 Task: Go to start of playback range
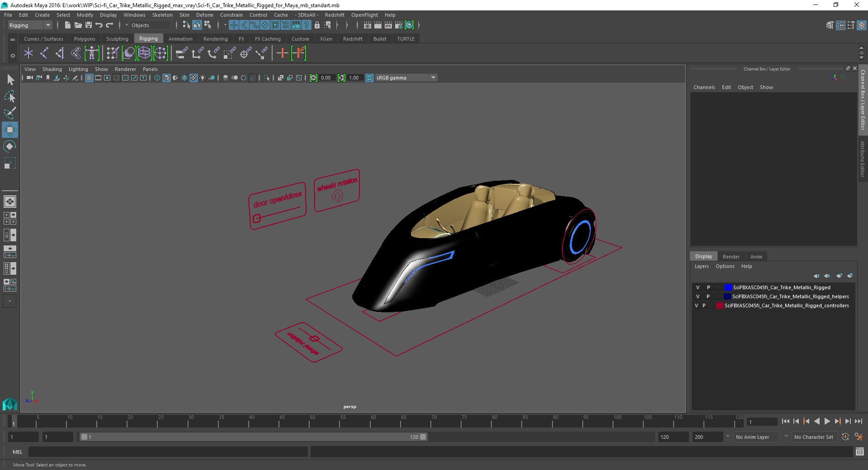click(x=785, y=421)
